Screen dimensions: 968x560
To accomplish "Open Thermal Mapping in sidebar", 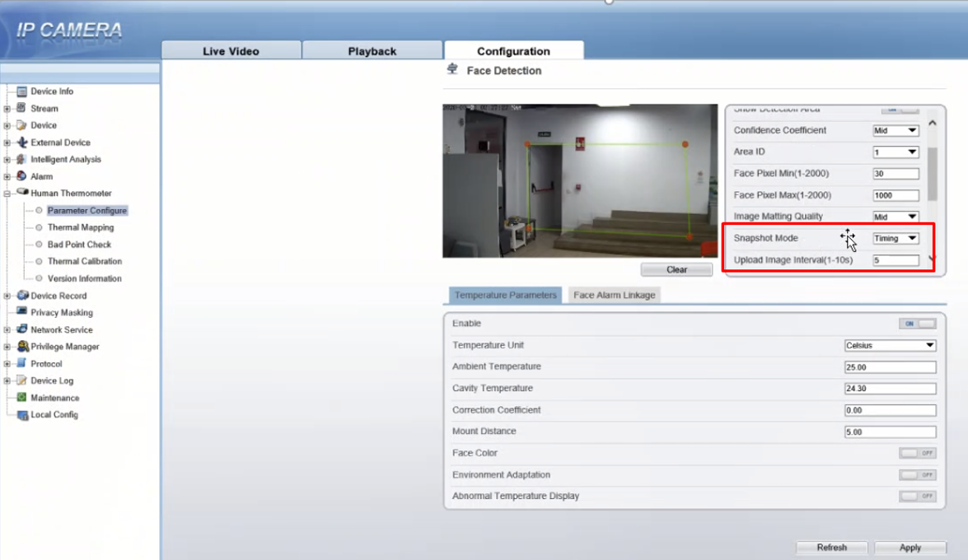I will point(81,227).
